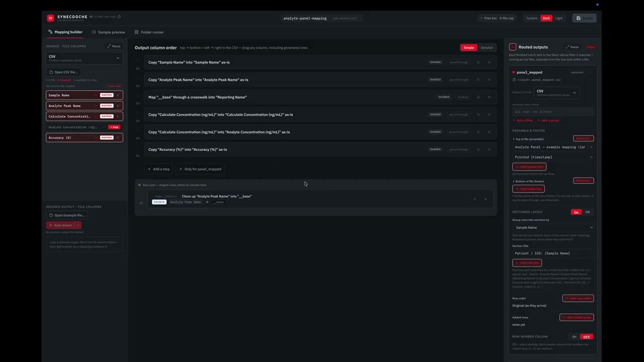Viewport: 644px width, 362px height.
Task: Delete the Copy Analyte Peak Name step
Action: (x=489, y=79)
